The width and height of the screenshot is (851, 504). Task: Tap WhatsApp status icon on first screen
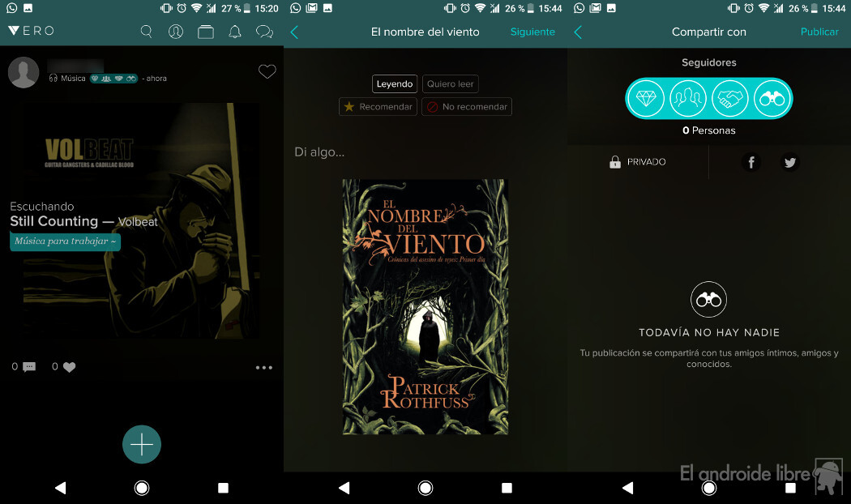pos(12,8)
